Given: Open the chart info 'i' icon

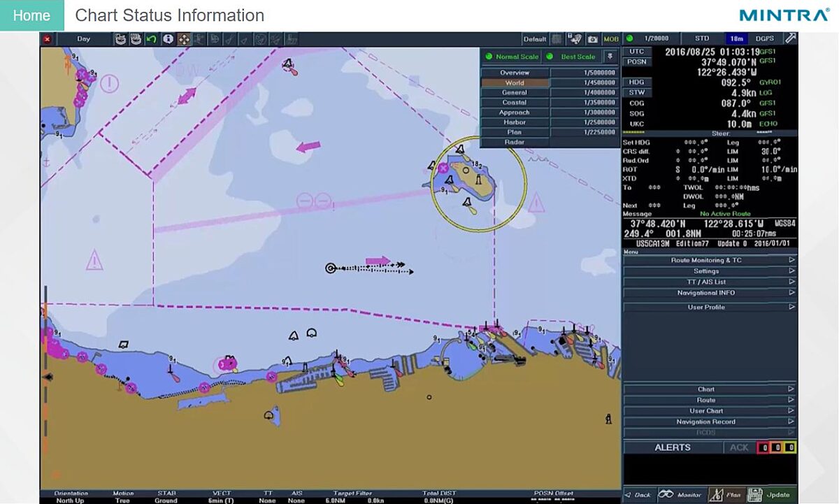Looking at the screenshot, I should [168, 39].
